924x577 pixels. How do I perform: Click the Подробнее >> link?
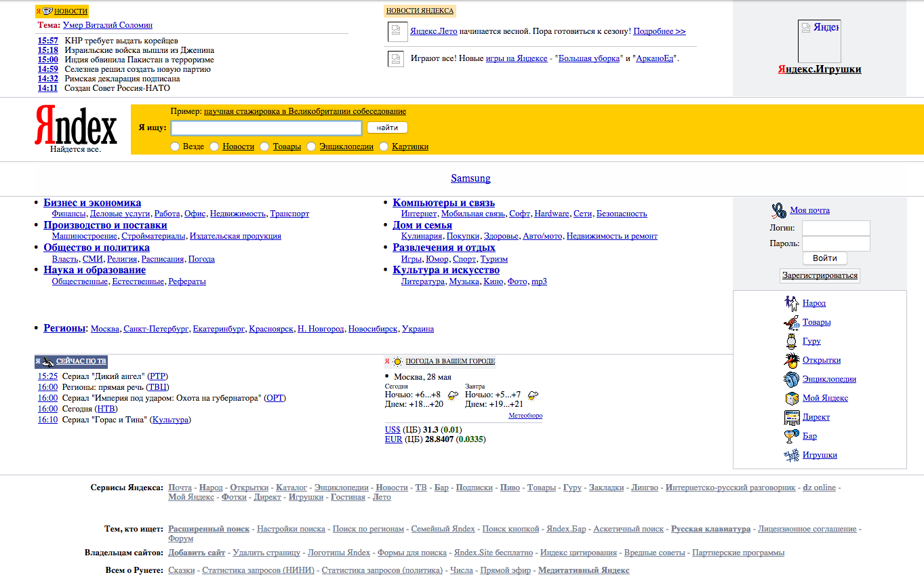point(660,31)
